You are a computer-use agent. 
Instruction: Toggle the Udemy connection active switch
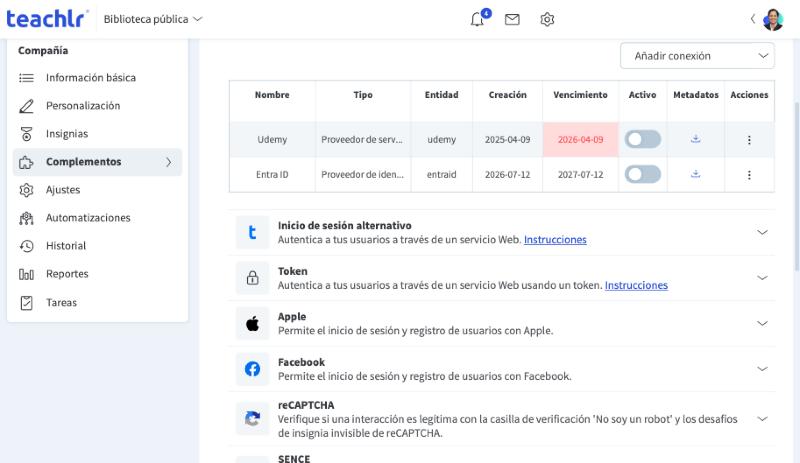(642, 139)
